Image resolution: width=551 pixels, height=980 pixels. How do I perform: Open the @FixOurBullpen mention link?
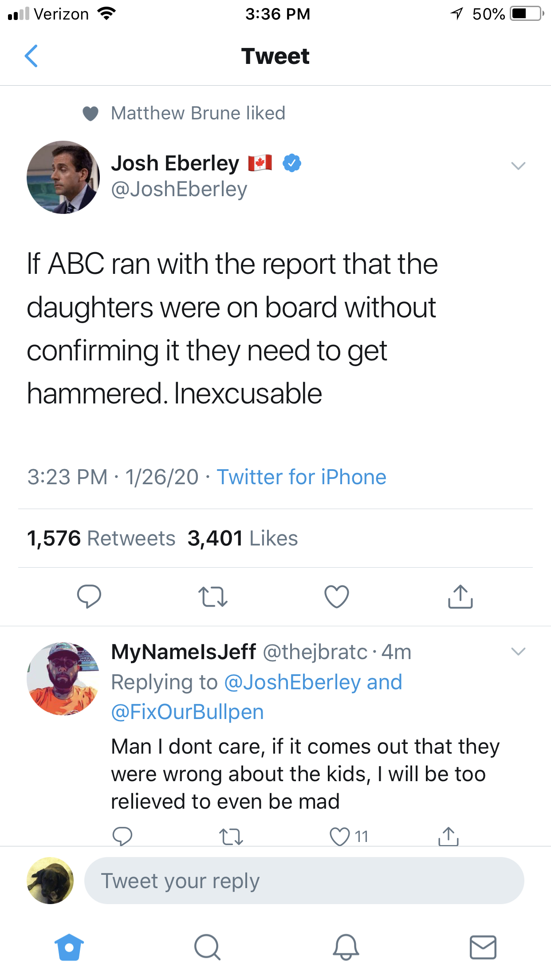187,712
